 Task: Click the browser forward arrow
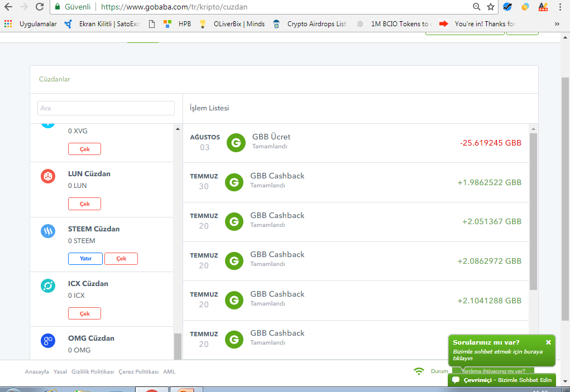(24, 7)
